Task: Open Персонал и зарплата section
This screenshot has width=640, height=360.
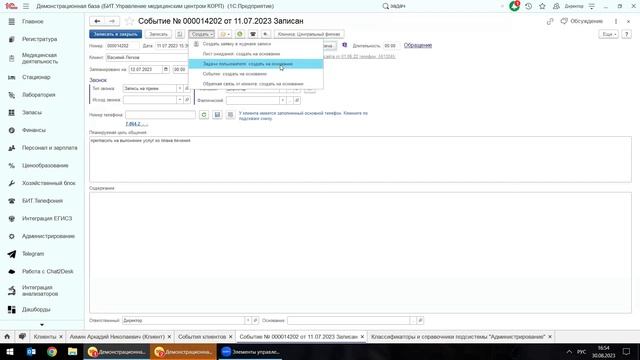Action: [x=49, y=148]
